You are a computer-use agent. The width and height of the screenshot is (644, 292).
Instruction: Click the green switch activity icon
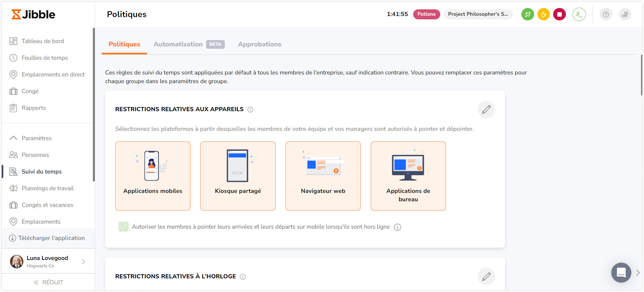pyautogui.click(x=527, y=14)
